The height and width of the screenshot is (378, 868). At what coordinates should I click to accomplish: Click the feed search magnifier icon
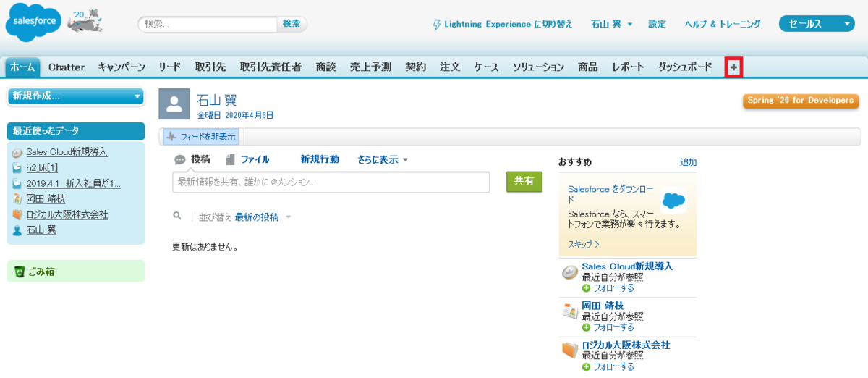(x=177, y=217)
